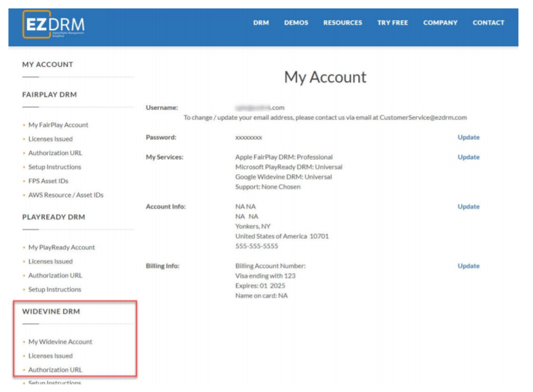This screenshot has width=533, height=392.
Task: Update the Billing Info section
Action: click(x=468, y=265)
